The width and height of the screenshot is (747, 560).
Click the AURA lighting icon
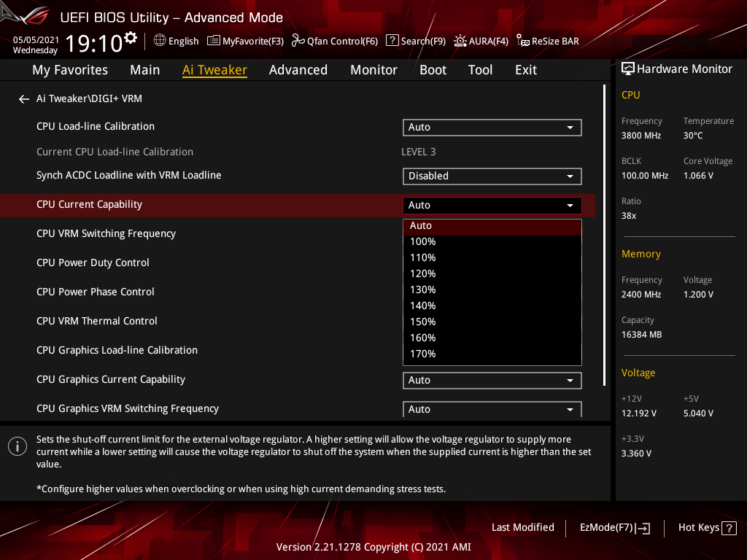click(x=460, y=41)
